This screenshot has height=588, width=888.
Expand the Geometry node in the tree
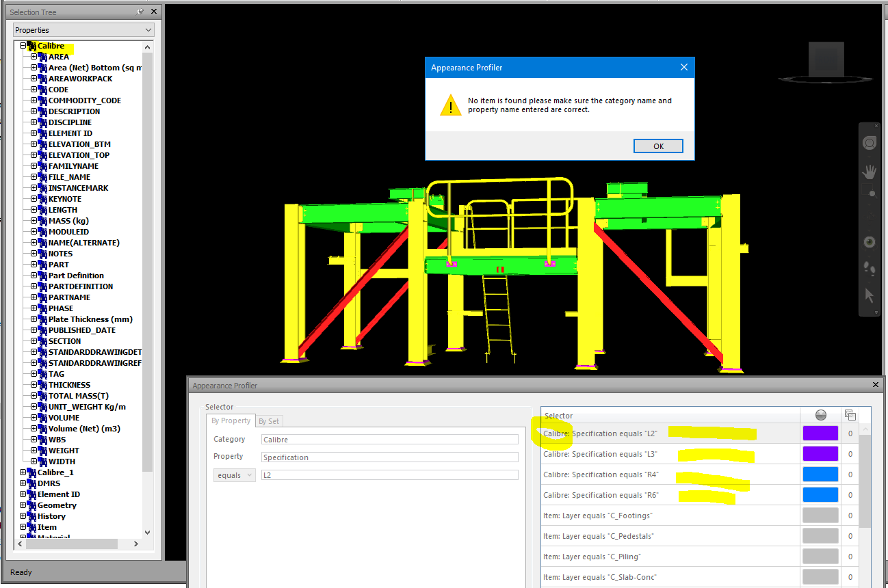coord(23,505)
